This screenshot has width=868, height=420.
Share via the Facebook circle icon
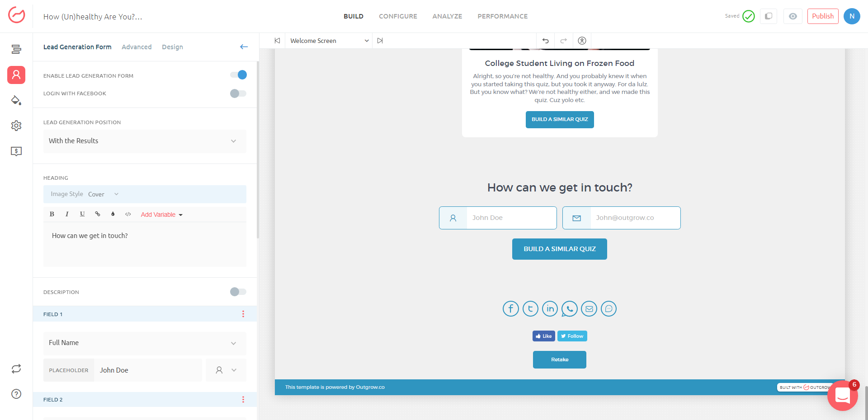coord(510,309)
